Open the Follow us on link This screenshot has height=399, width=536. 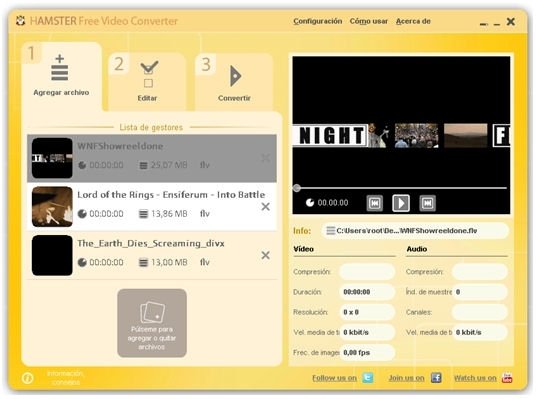(x=334, y=378)
